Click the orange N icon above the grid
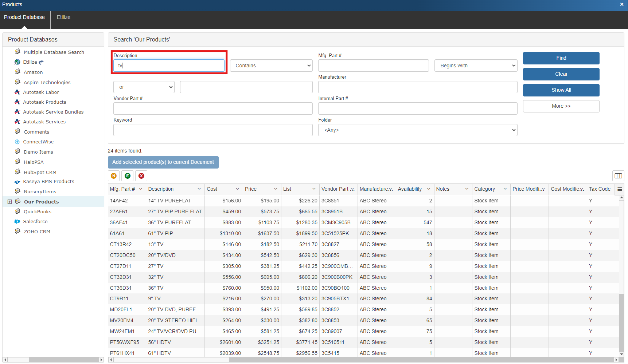628x364 pixels. click(114, 176)
